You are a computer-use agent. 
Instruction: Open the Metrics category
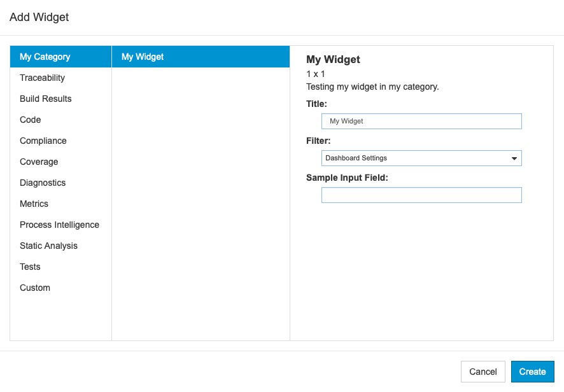[x=60, y=204]
